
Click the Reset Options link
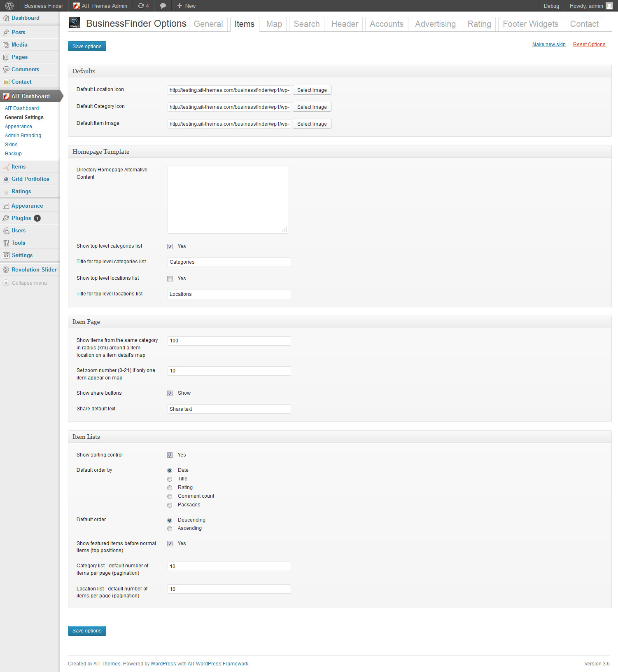click(x=589, y=44)
